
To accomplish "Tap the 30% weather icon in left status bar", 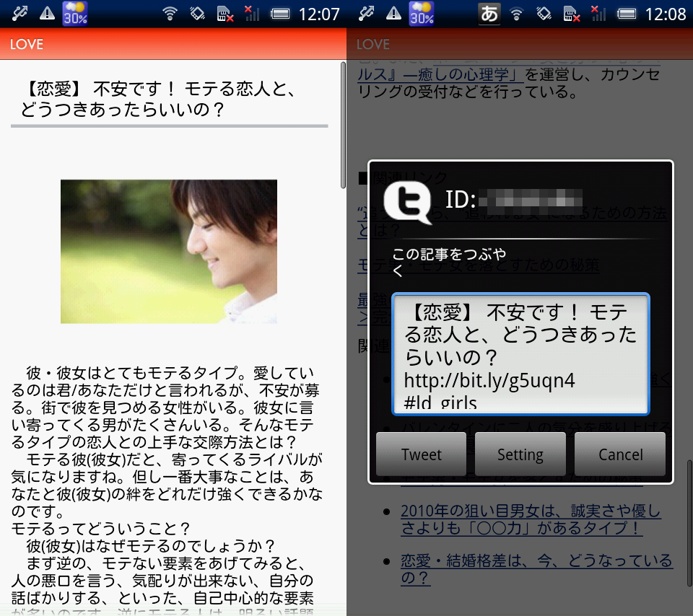I will [x=74, y=13].
